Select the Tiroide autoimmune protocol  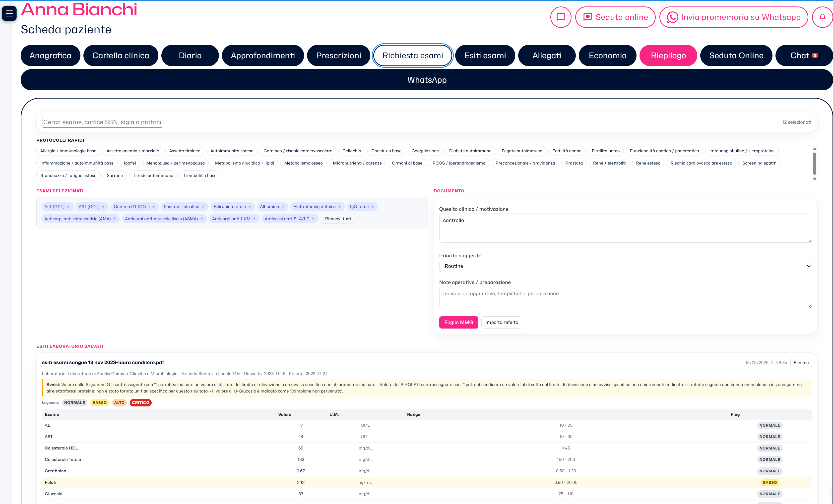[153, 176]
